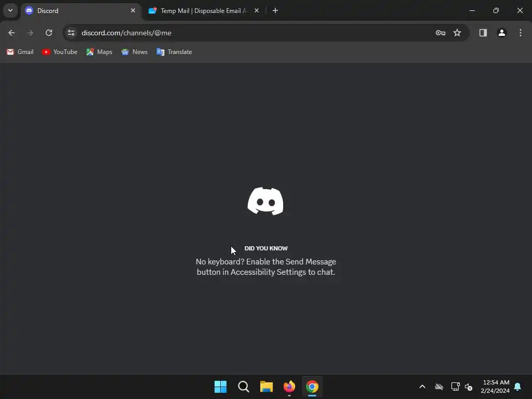Close the Temp Mail tab

pyautogui.click(x=257, y=10)
